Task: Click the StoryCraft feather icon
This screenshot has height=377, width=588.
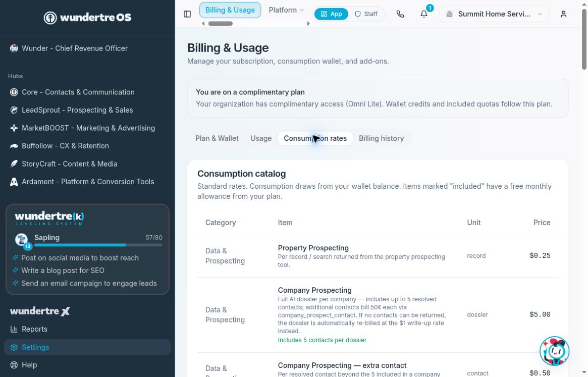Action: [14, 164]
